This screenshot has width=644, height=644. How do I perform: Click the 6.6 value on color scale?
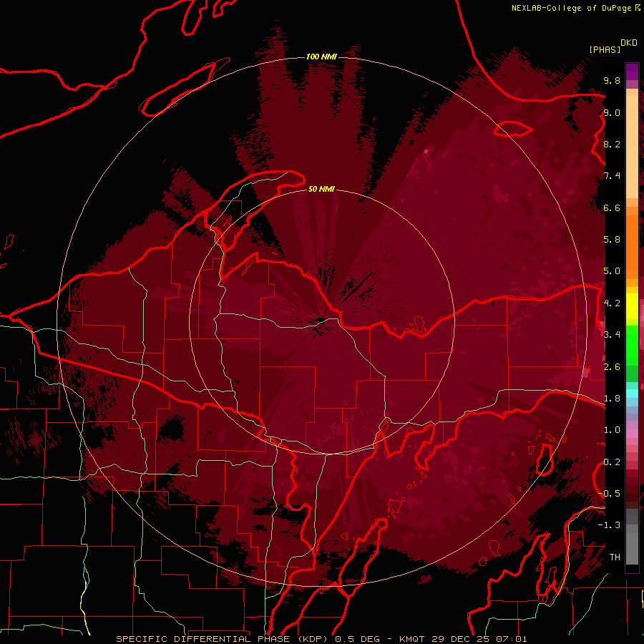(612, 208)
